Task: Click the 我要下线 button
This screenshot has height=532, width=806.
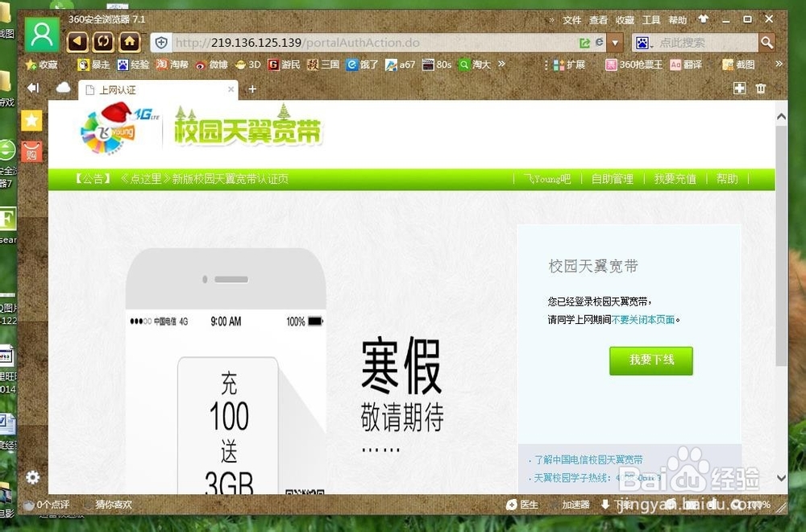Action: coord(650,360)
